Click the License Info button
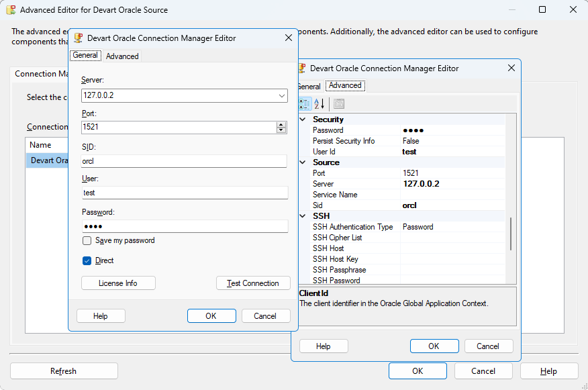The height and width of the screenshot is (390, 588). (x=118, y=283)
